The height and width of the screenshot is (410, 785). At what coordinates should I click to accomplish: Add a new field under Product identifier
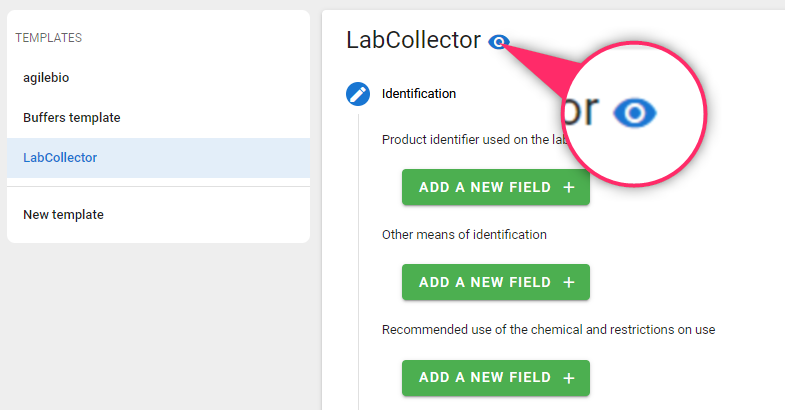click(x=496, y=187)
